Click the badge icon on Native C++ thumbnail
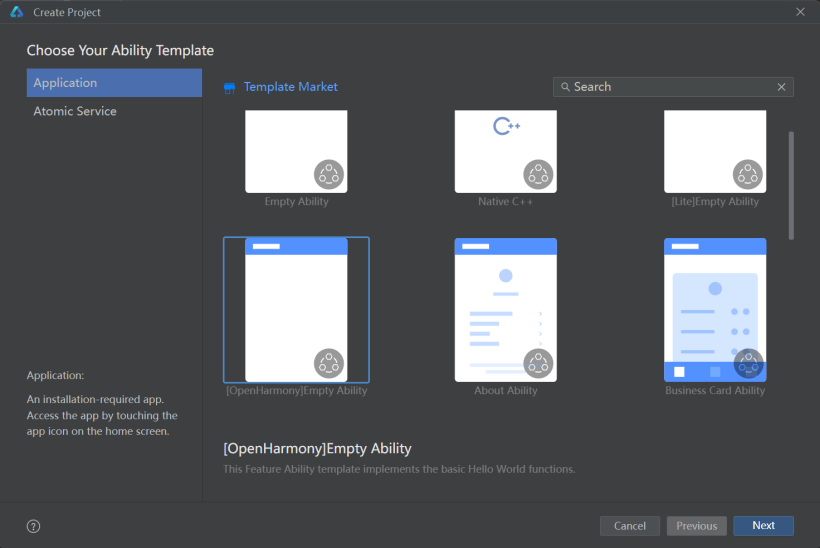Viewport: 820px width, 548px height. [x=538, y=174]
